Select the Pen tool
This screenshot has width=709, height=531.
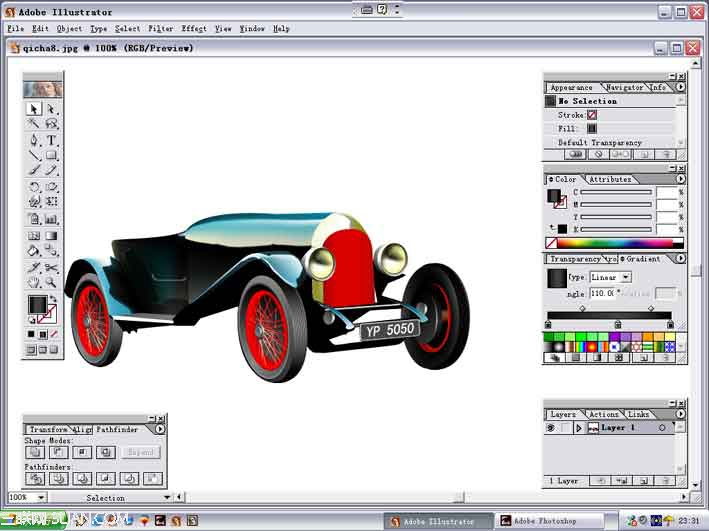coord(34,140)
